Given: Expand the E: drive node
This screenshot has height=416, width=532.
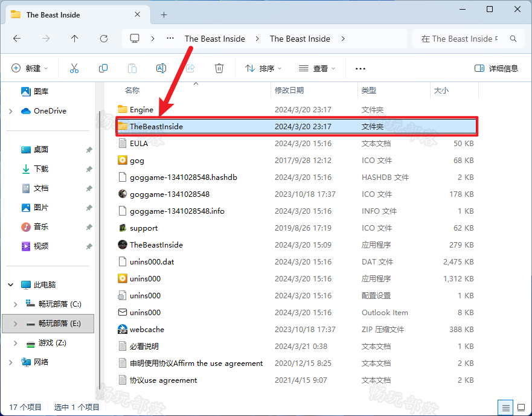Looking at the screenshot, I should 15,324.
